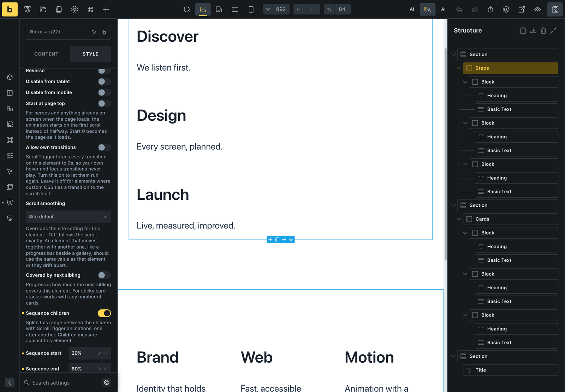Open WordPress dashboard icon in top bar
565x392 pixels.
tap(506, 10)
